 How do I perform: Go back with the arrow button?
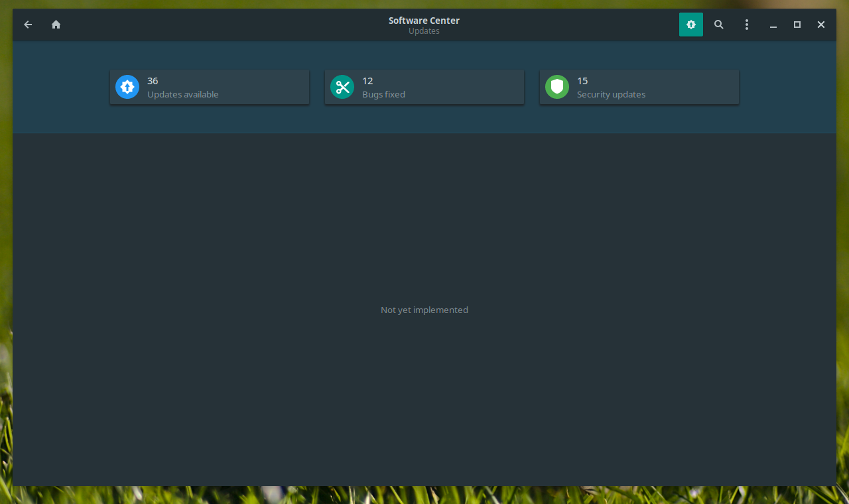coord(28,25)
